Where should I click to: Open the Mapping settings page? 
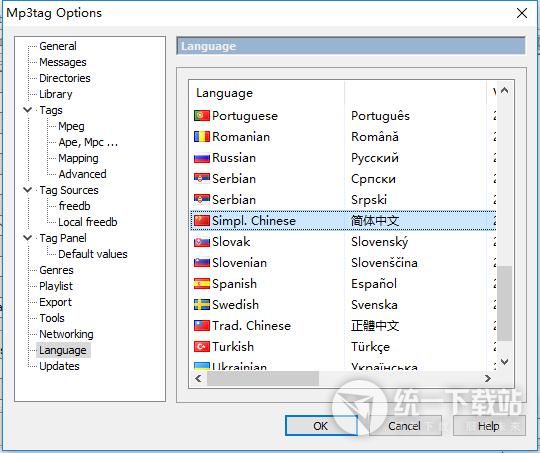coord(79,158)
